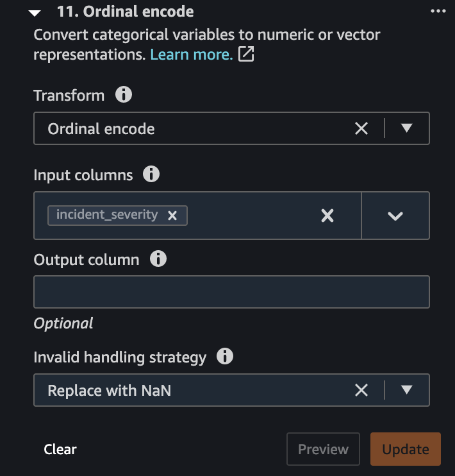
Task: Show info tooltip for Transform
Action: pyautogui.click(x=124, y=94)
